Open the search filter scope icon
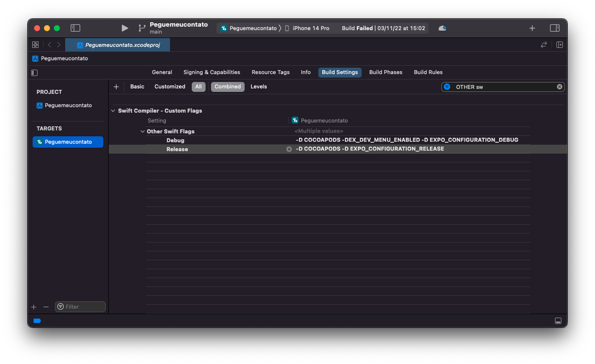The width and height of the screenshot is (595, 364). (x=447, y=86)
